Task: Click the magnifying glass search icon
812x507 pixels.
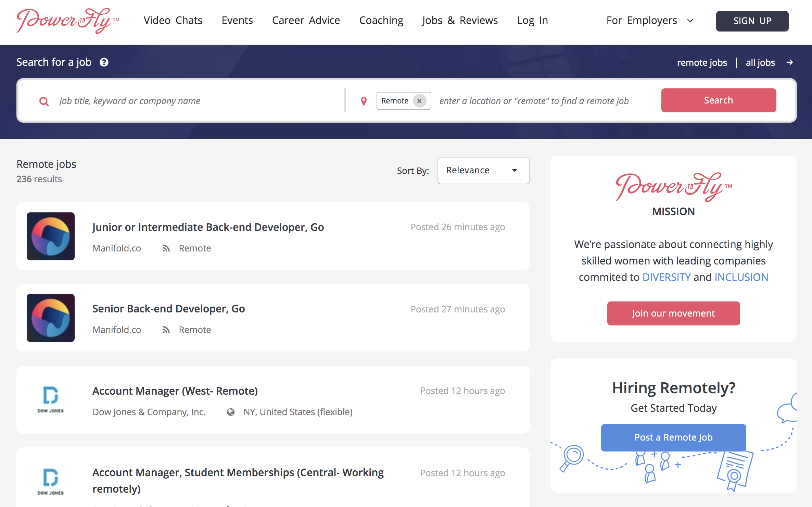Action: pos(44,101)
